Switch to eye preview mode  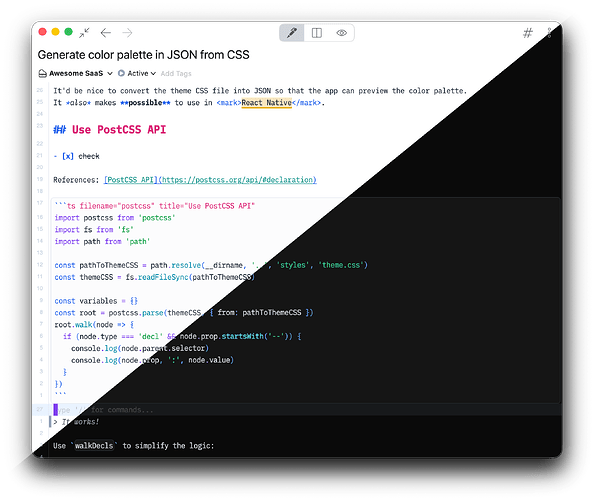click(x=342, y=33)
